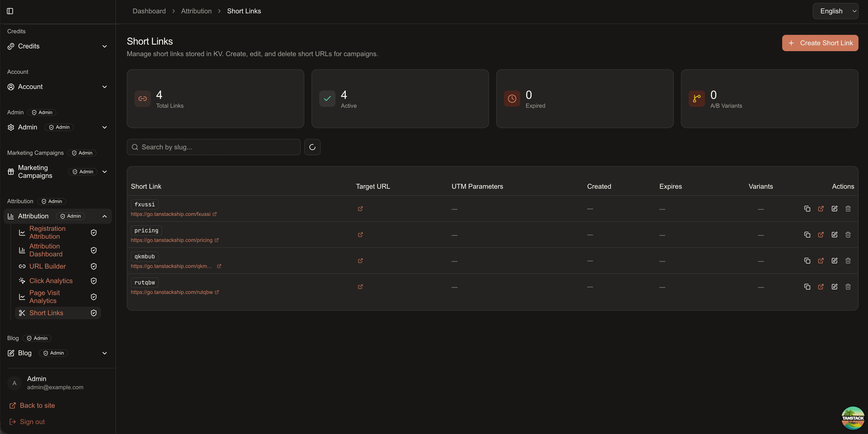Image resolution: width=868 pixels, height=434 pixels.
Task: Open the go.tanstackship.com/fxussi link
Action: coord(174,214)
